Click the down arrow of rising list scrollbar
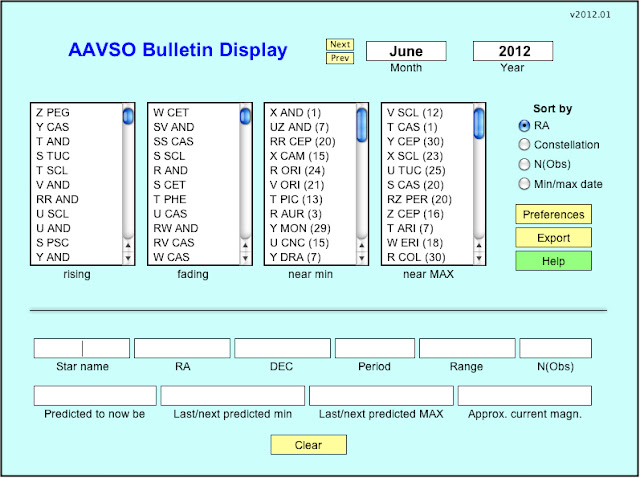640x478 pixels. [x=128, y=258]
